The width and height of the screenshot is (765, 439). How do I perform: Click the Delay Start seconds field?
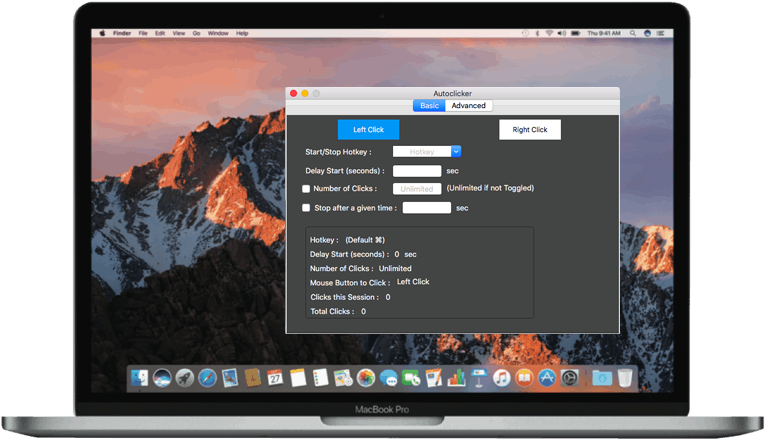[417, 171]
